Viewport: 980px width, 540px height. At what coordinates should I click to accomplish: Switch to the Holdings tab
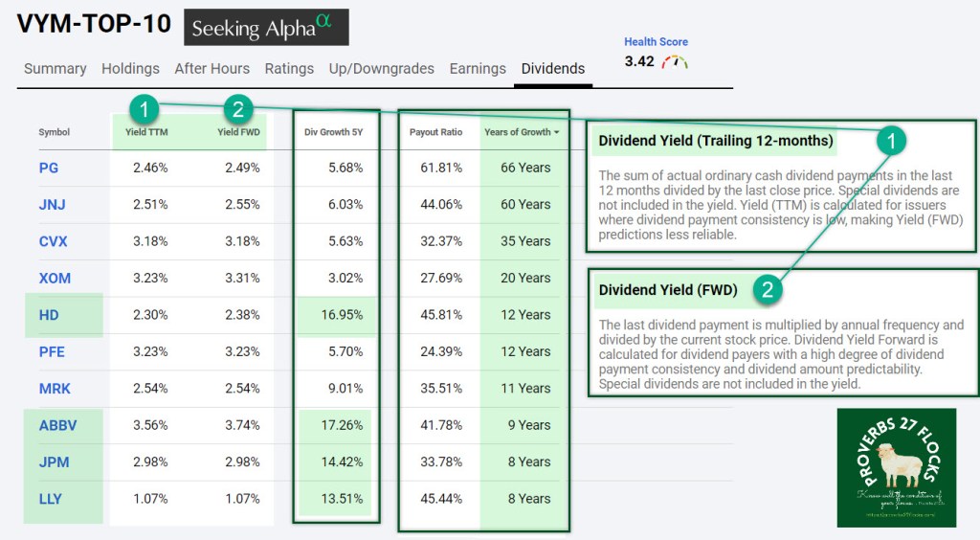click(x=130, y=69)
